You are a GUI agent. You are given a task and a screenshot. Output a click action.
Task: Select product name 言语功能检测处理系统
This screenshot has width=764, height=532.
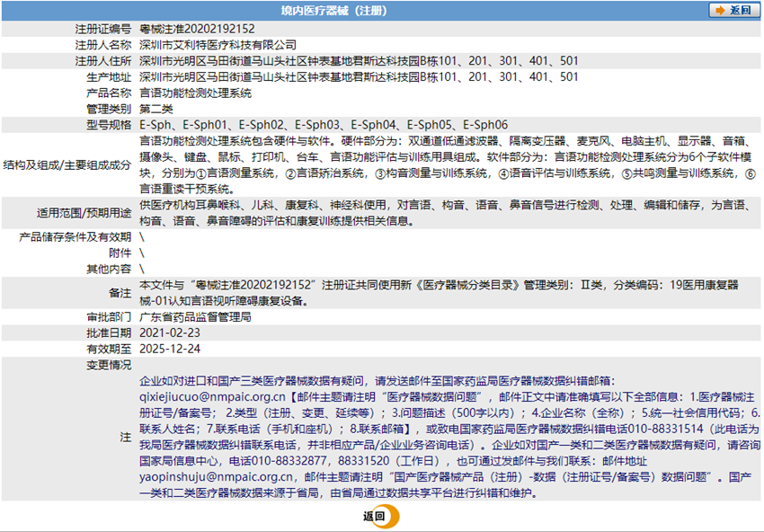coord(195,93)
